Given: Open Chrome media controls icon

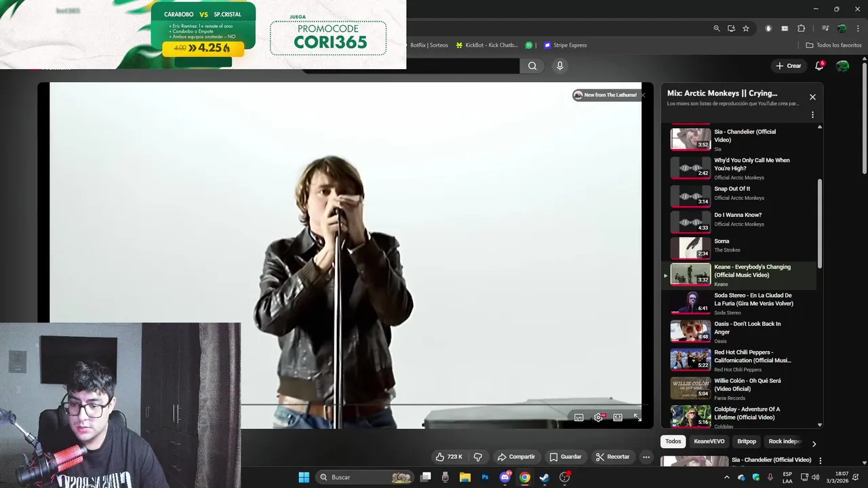Looking at the screenshot, I should (x=825, y=28).
